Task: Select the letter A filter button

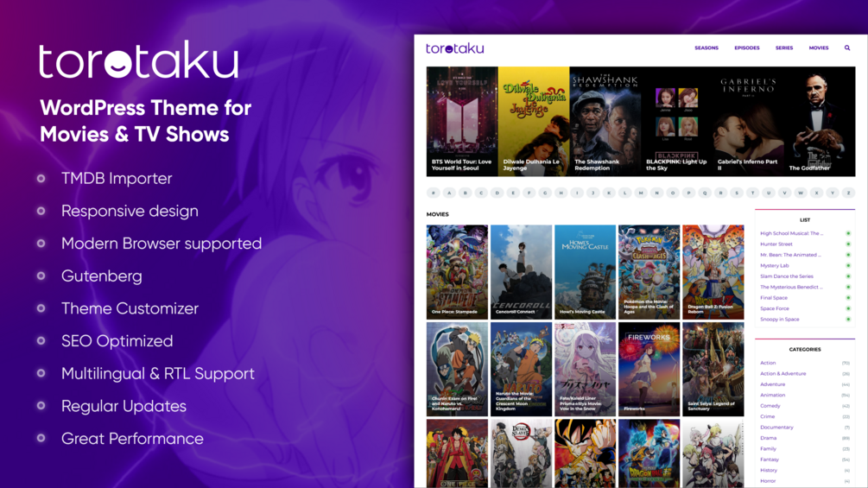Action: coord(449,193)
